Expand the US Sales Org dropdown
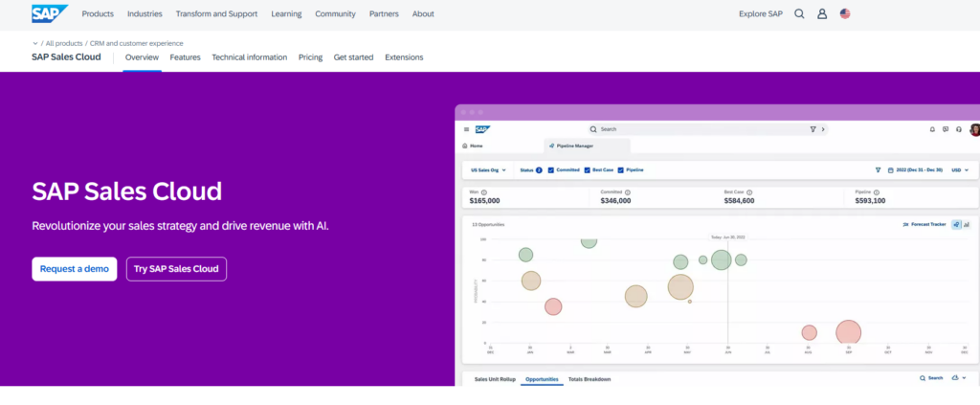980x405 pixels. pyautogui.click(x=488, y=170)
